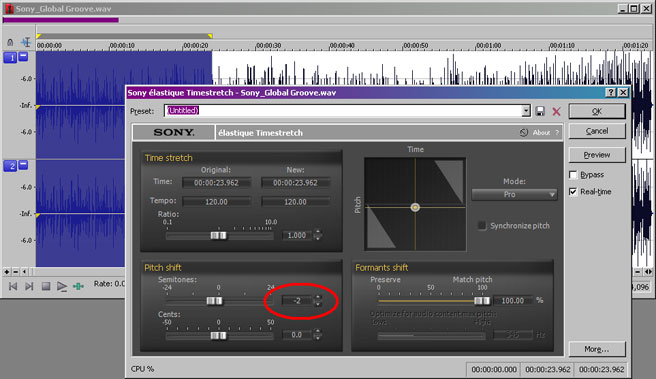Save the preset with the floppy disk icon
Screen dimensions: 656x379
pyautogui.click(x=540, y=111)
